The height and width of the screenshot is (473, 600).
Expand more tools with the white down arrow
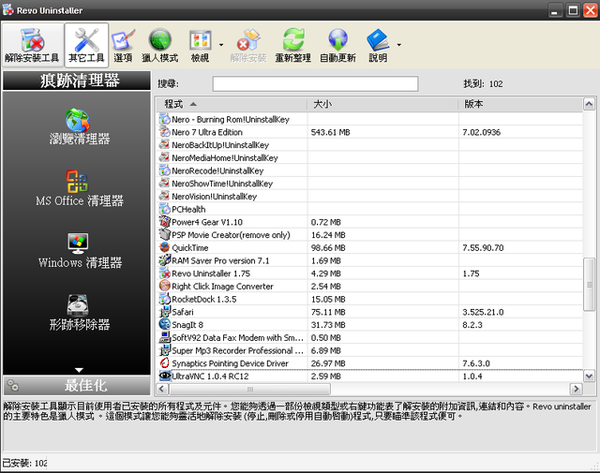(x=79, y=370)
